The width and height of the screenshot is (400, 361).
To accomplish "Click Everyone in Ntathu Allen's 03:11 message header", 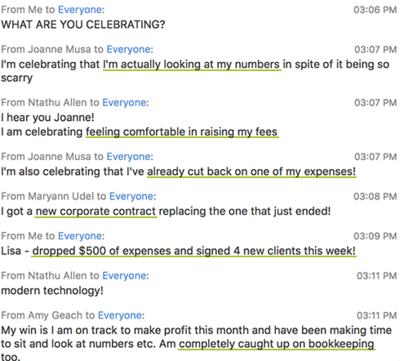I will tap(124, 276).
